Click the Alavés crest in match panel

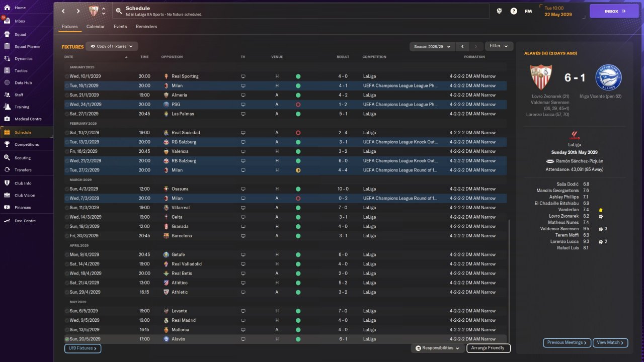pyautogui.click(x=609, y=77)
